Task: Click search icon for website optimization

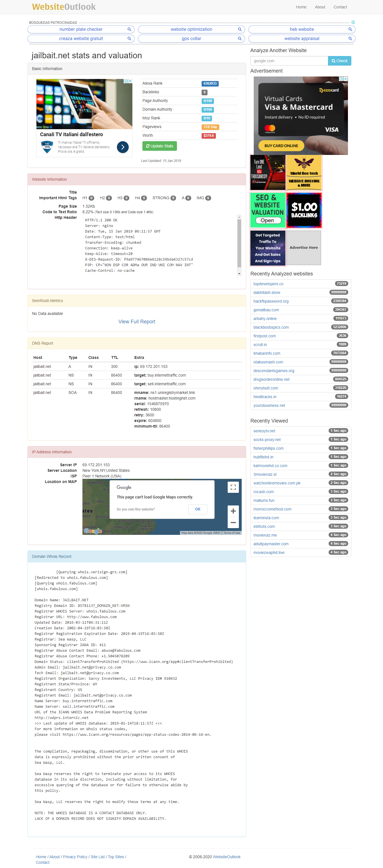Action: coord(240,29)
